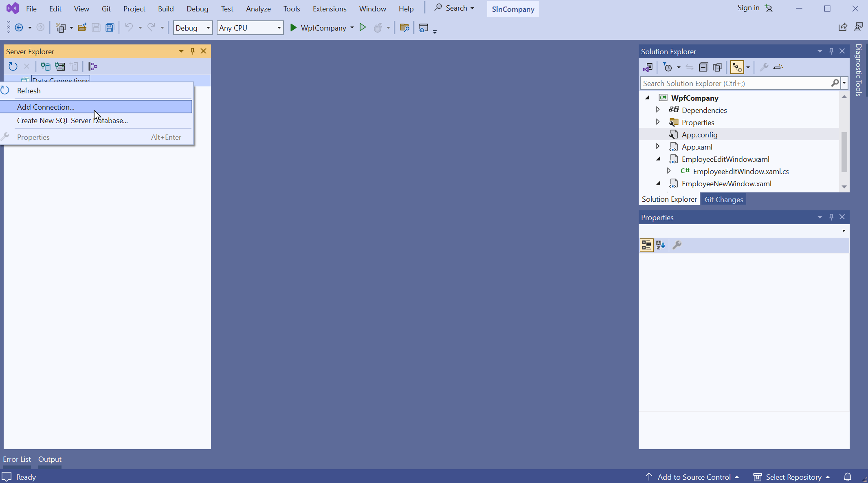Click the Save All toolbar icon
The image size is (868, 483).
pyautogui.click(x=110, y=28)
